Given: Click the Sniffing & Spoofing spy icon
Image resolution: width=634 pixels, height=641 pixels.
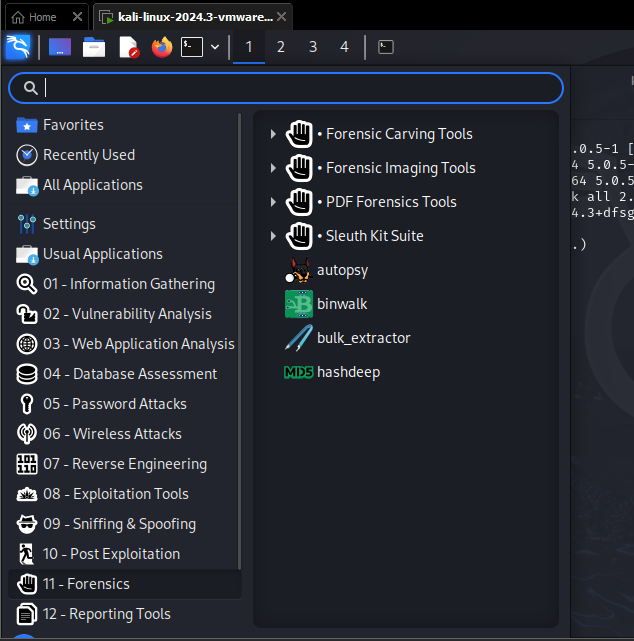Looking at the screenshot, I should 27,524.
